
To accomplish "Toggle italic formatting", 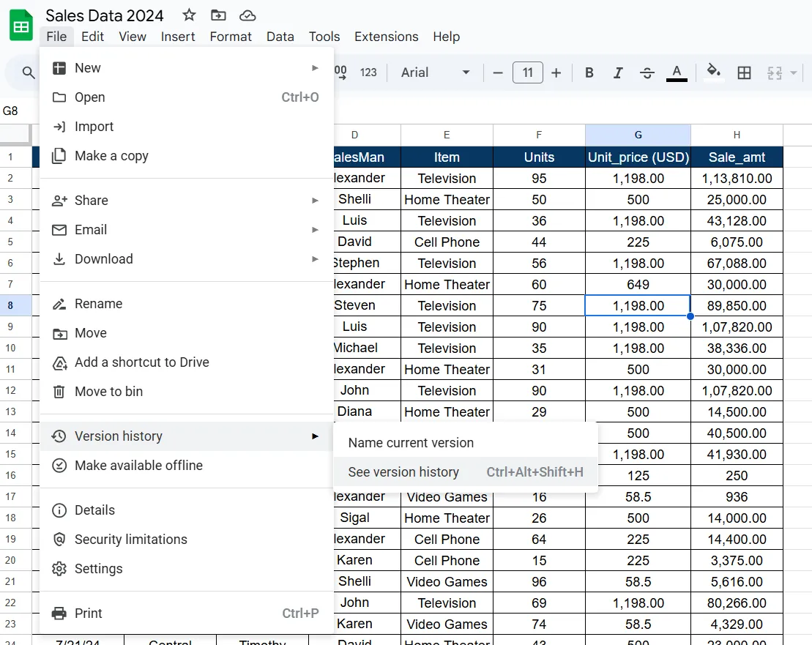I will [x=618, y=72].
